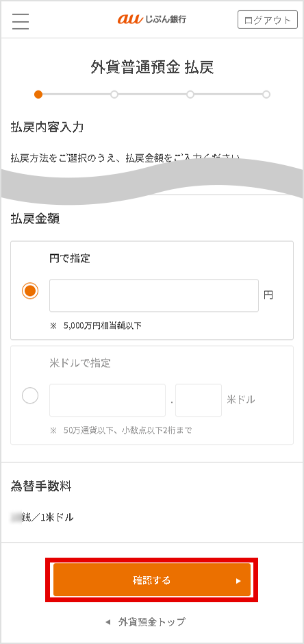Click the first orange progress step dot
This screenshot has height=644, width=304.
[38, 95]
